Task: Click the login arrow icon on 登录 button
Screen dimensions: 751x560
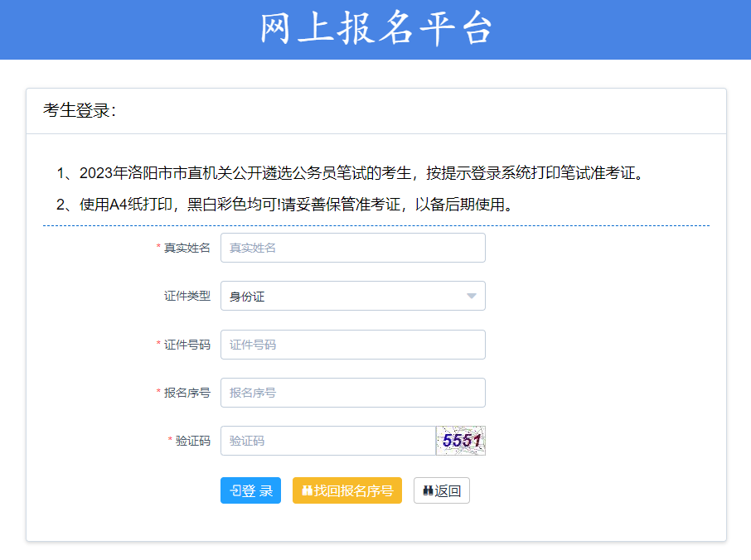Action: 235,490
